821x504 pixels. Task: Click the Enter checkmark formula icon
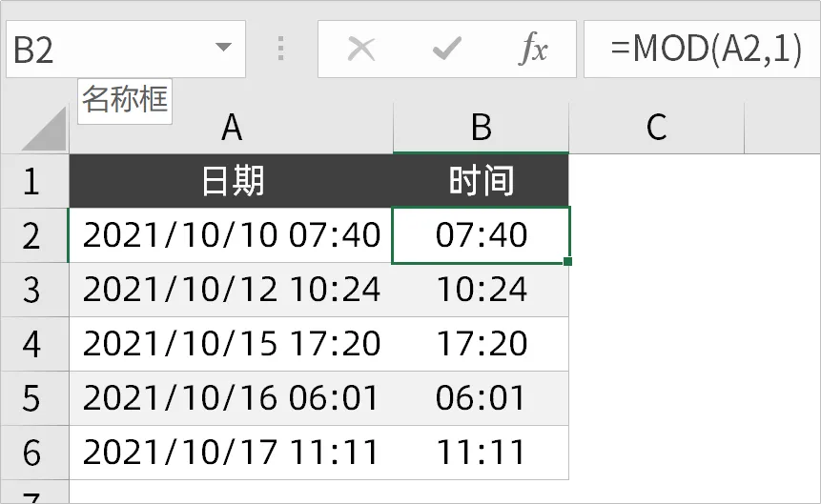click(x=447, y=50)
